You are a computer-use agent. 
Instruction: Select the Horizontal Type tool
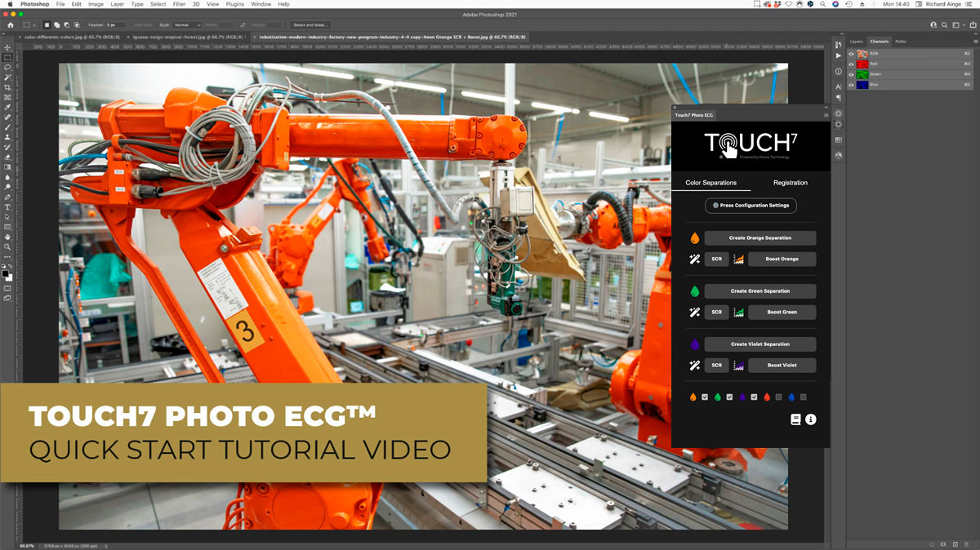point(7,206)
